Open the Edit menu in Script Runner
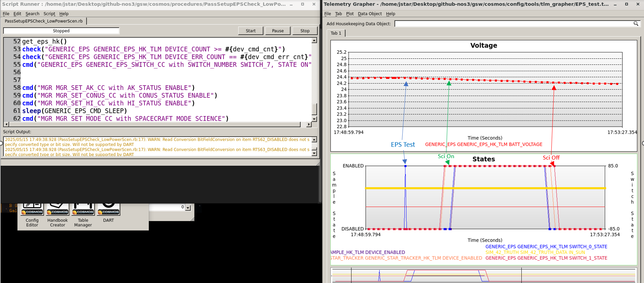The height and width of the screenshot is (283, 644). [x=17, y=14]
